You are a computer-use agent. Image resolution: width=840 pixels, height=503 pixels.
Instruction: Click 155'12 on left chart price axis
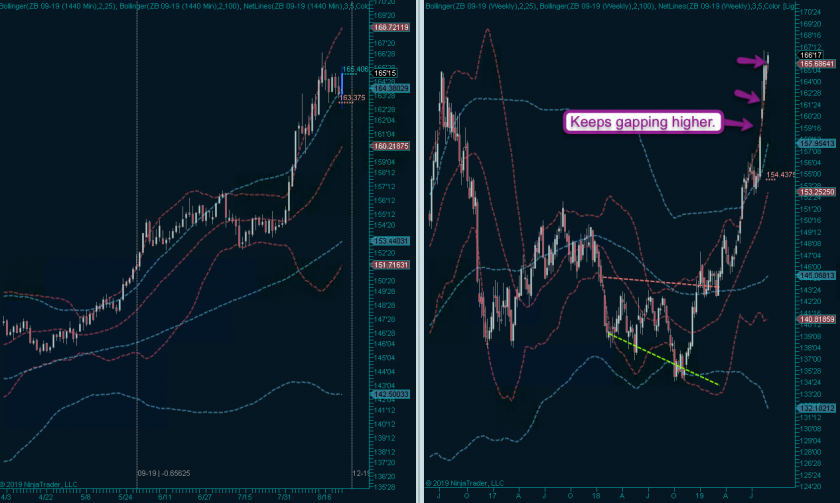click(385, 215)
